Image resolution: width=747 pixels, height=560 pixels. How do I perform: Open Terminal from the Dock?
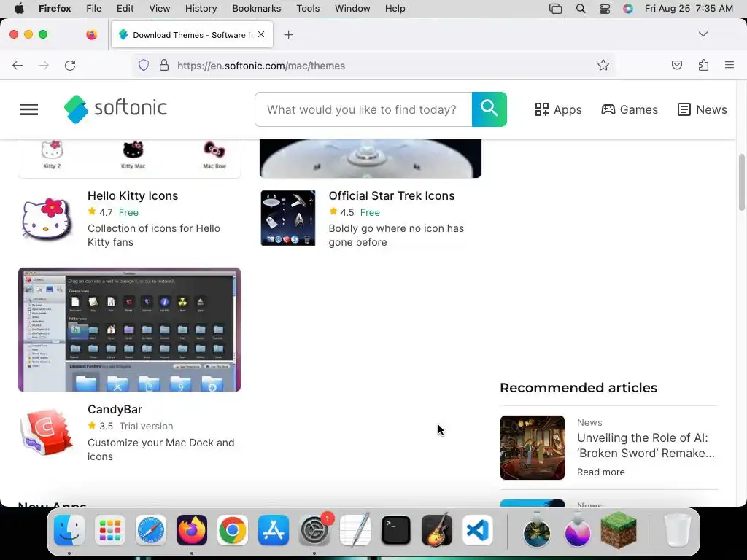(x=396, y=530)
